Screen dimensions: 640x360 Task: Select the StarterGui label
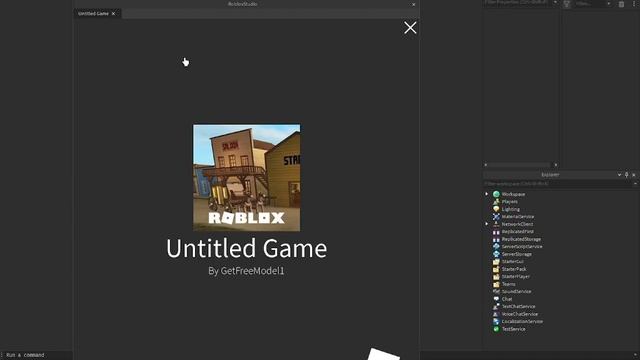tap(512, 262)
